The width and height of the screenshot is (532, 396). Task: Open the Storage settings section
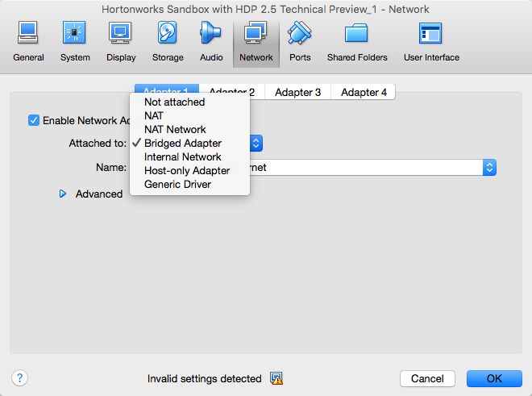(168, 42)
